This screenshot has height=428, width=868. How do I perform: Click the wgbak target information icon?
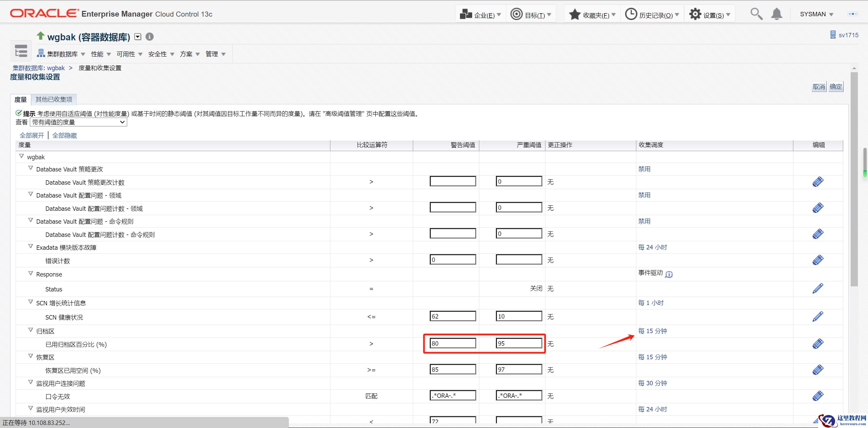(x=149, y=37)
